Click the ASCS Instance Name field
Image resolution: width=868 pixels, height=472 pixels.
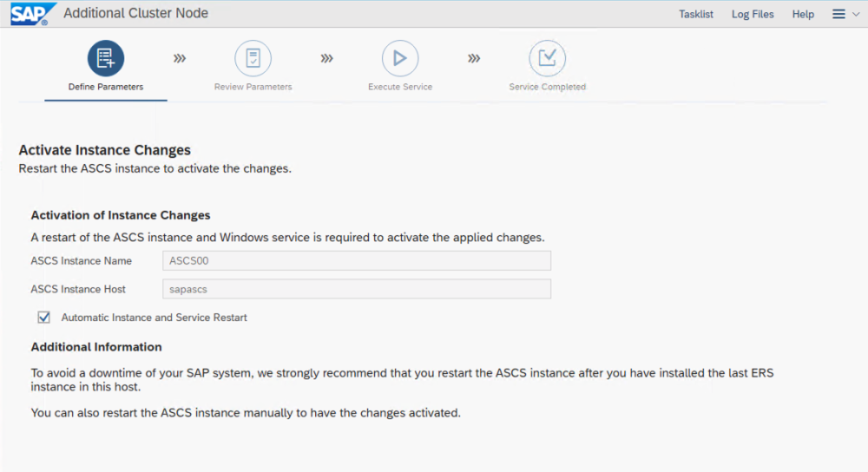[357, 261]
